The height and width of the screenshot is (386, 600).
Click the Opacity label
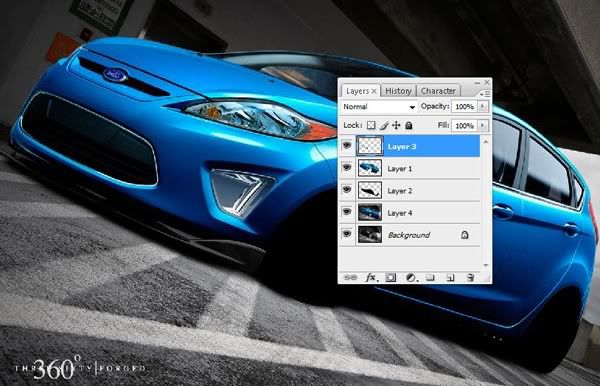click(435, 106)
